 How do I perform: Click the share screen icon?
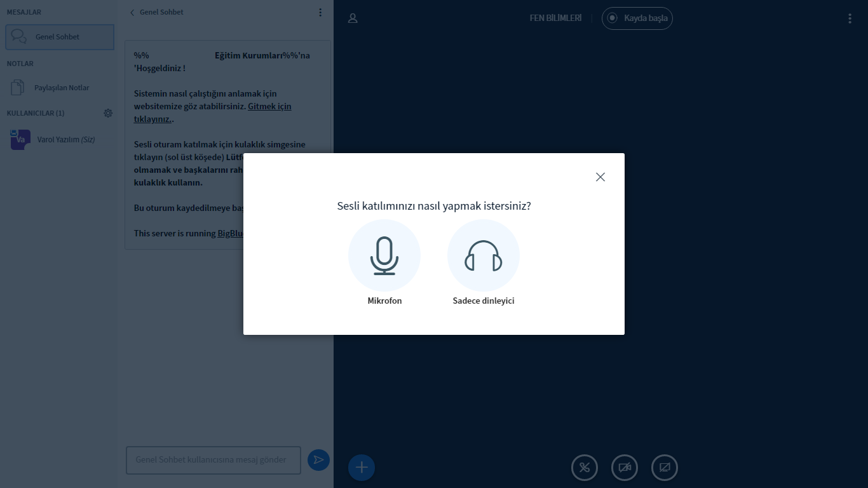(x=665, y=468)
